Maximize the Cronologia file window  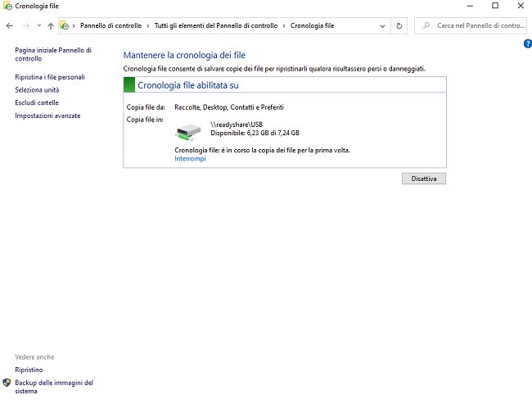(x=495, y=6)
